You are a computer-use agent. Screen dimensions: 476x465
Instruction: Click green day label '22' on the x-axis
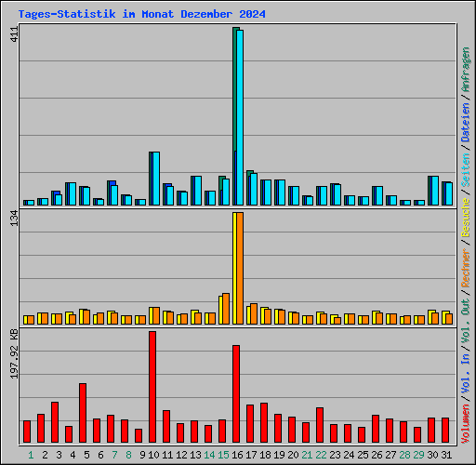[x=321, y=455]
